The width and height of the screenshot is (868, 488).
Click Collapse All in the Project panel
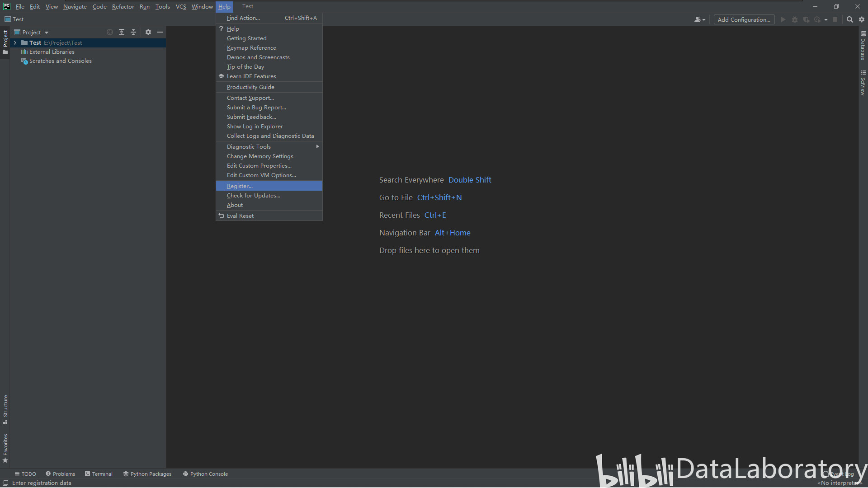point(133,32)
